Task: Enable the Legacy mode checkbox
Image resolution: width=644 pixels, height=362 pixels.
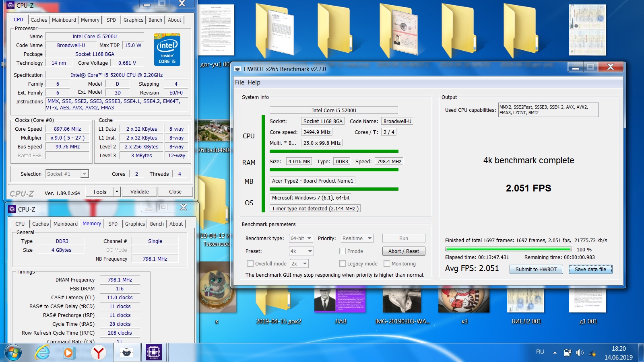Action: click(x=343, y=263)
